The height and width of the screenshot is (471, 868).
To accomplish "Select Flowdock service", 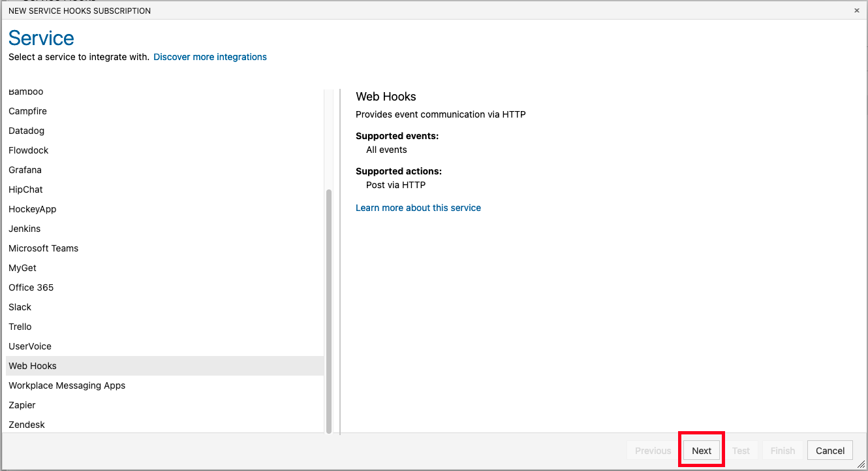I will coord(165,150).
